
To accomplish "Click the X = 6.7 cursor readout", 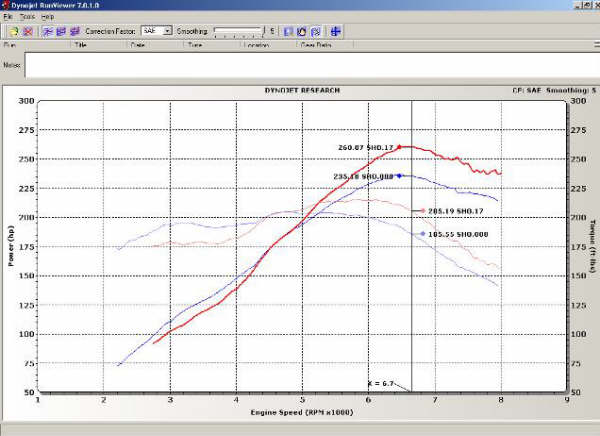I will point(381,383).
